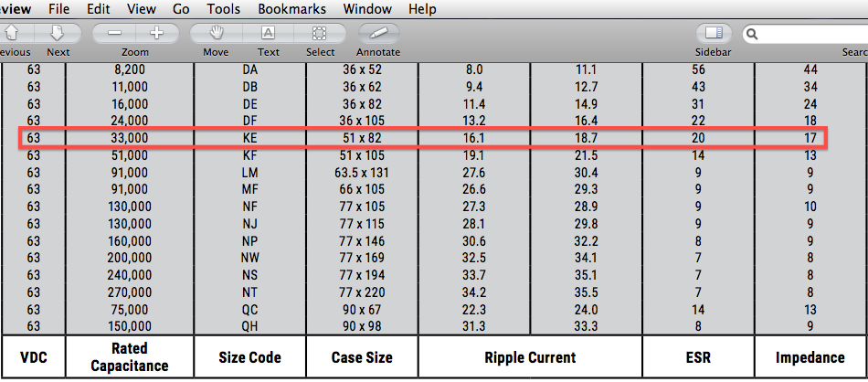The height and width of the screenshot is (382, 868).
Task: Click the toolbar search field
Action: pos(806,34)
